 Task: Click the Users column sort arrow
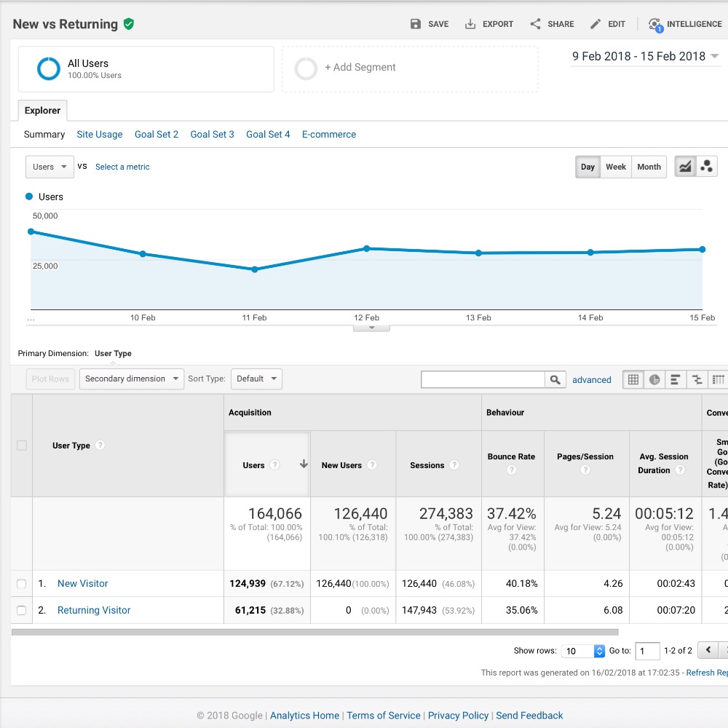pyautogui.click(x=304, y=464)
